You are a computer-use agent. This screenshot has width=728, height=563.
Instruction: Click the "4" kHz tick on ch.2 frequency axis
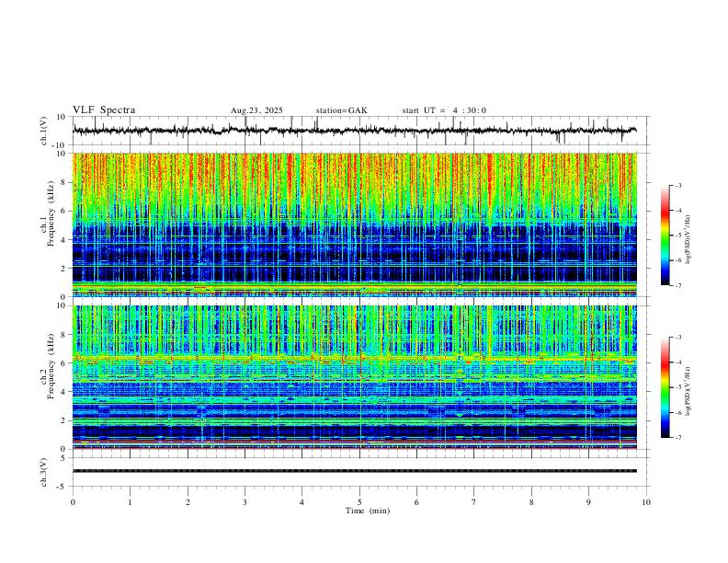coord(63,392)
